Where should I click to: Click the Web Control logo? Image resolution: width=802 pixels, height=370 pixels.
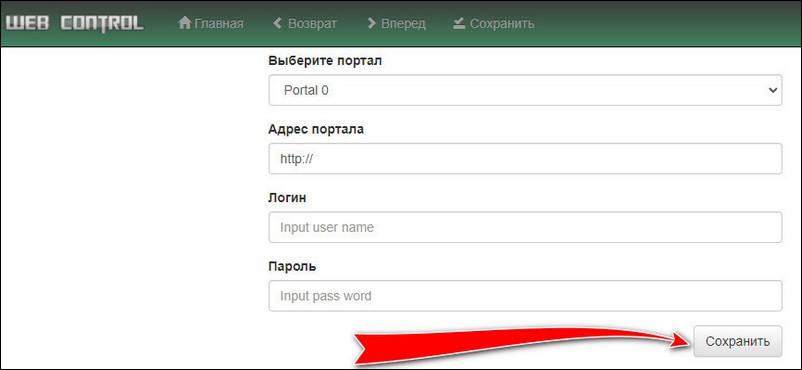pos(75,24)
